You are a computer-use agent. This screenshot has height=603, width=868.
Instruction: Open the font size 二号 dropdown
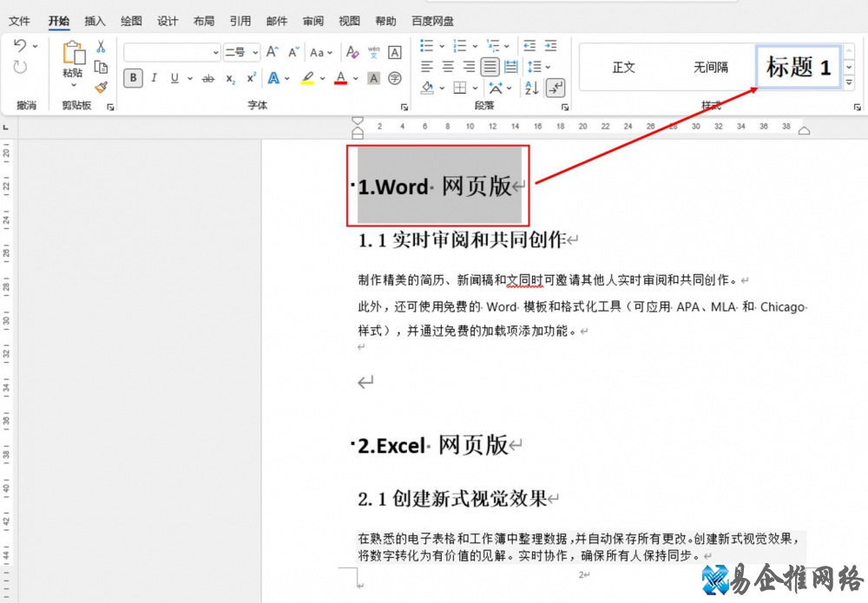point(255,53)
